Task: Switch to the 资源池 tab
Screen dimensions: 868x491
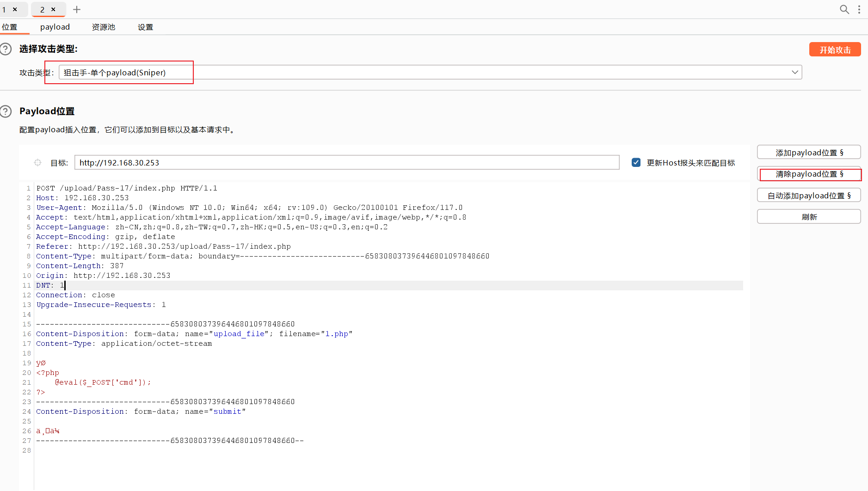Action: coord(104,27)
